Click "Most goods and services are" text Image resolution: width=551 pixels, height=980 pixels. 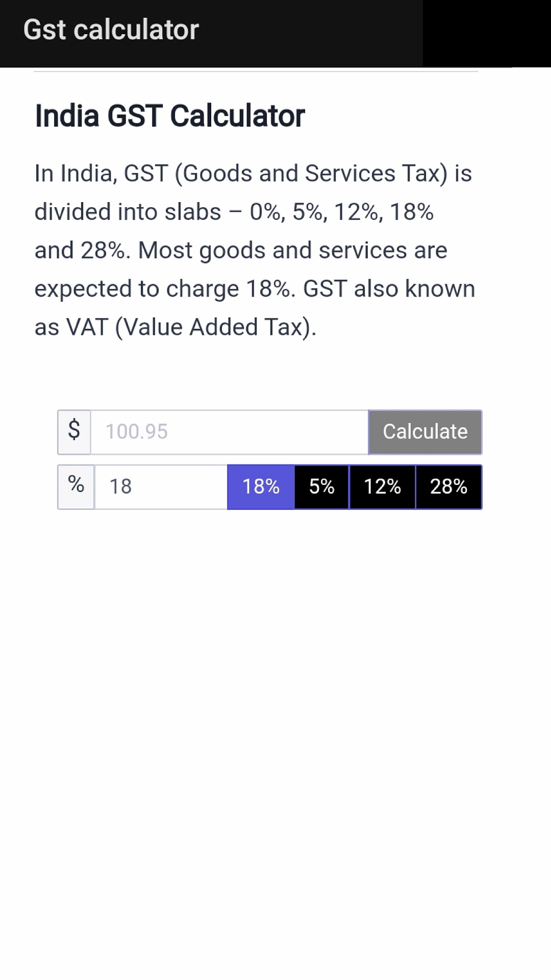292,251
